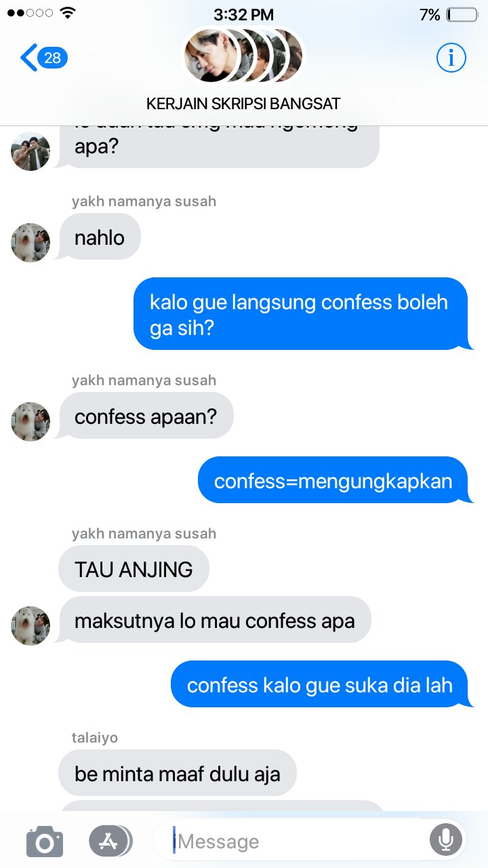The image size is (488, 868).
Task: Open the camera icon
Action: click(x=45, y=842)
